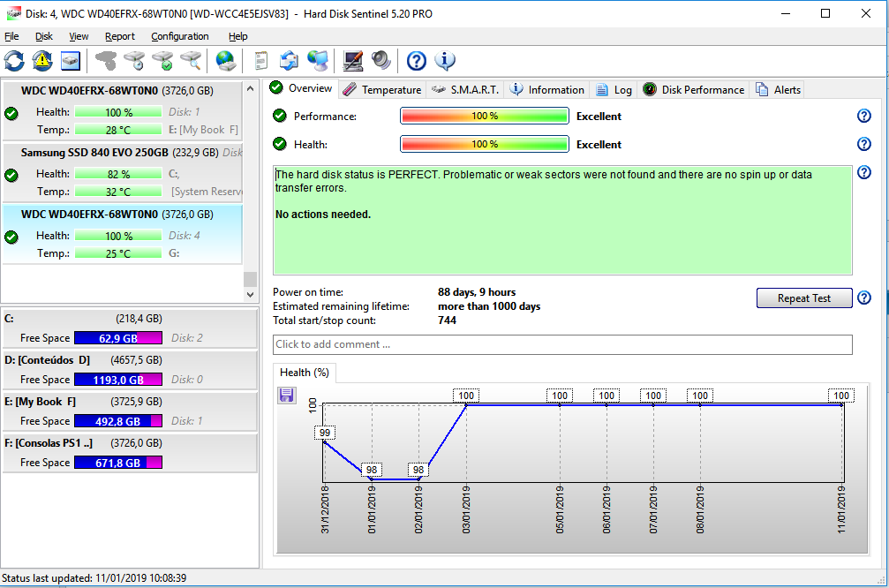Click the disk-with-magnifier surface test icon
The image size is (889, 588).
coord(191,61)
